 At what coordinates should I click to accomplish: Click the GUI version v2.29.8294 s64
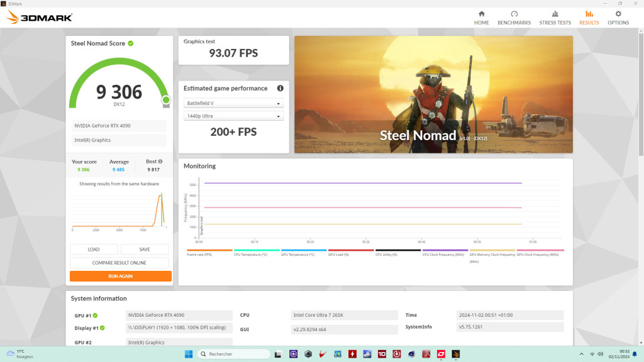344,329
